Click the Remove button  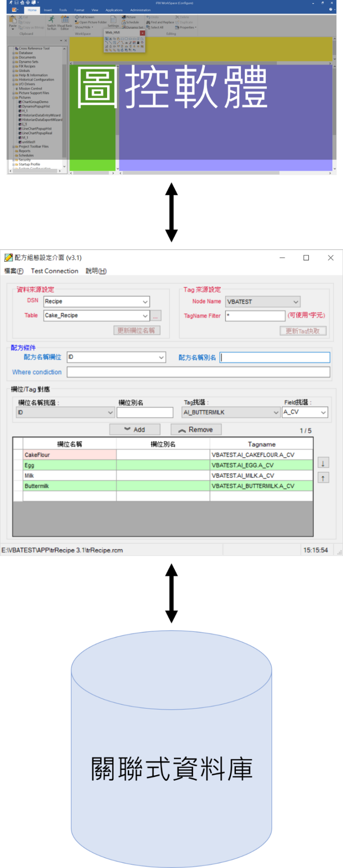[x=196, y=429]
